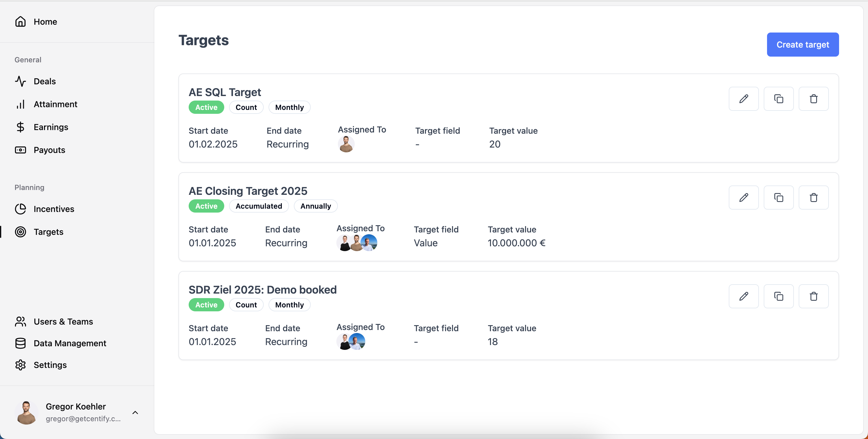Duplicate the AE SQL Target
Image resolution: width=868 pixels, height=439 pixels.
[778, 99]
